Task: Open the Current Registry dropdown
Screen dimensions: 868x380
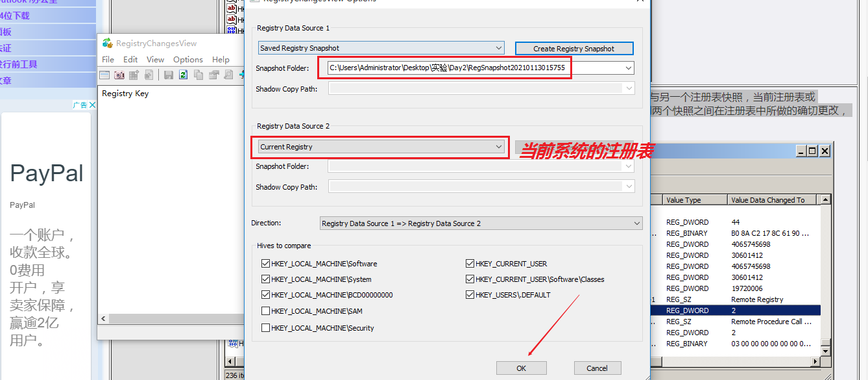Action: pyautogui.click(x=498, y=146)
